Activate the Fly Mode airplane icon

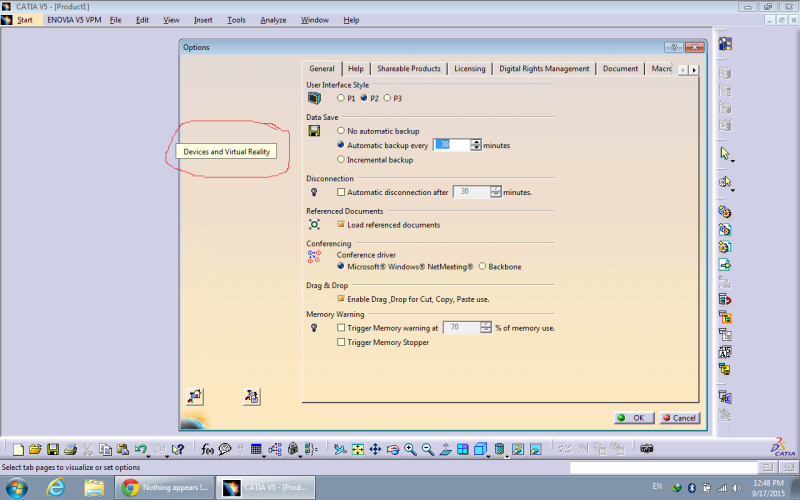(340, 449)
